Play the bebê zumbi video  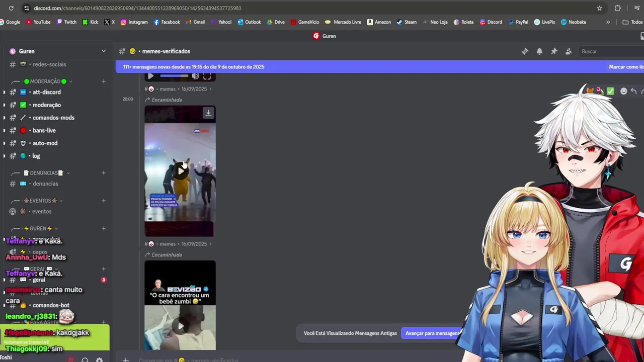[x=181, y=326]
